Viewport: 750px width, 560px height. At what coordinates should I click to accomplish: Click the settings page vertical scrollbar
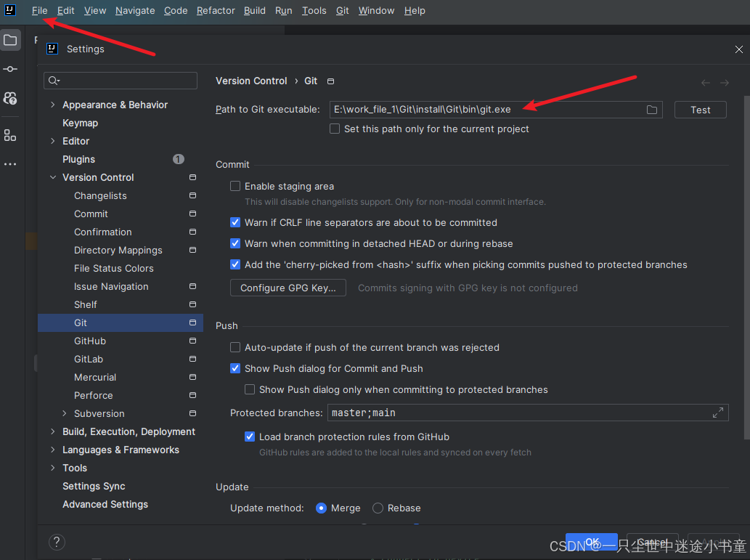(x=746, y=267)
